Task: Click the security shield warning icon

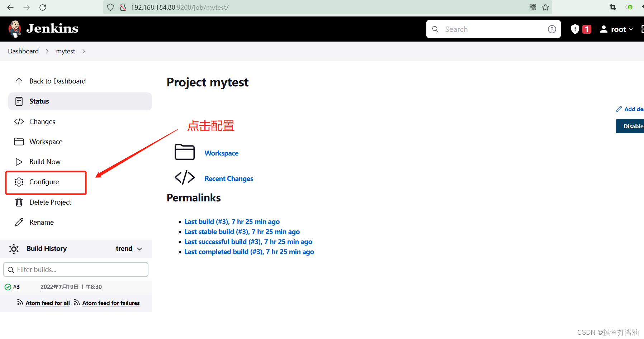Action: (x=575, y=29)
